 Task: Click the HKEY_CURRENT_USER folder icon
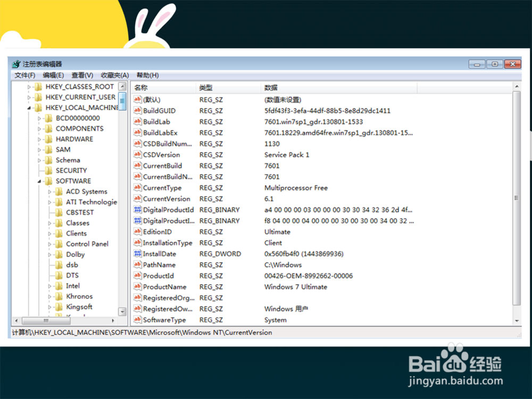38,97
